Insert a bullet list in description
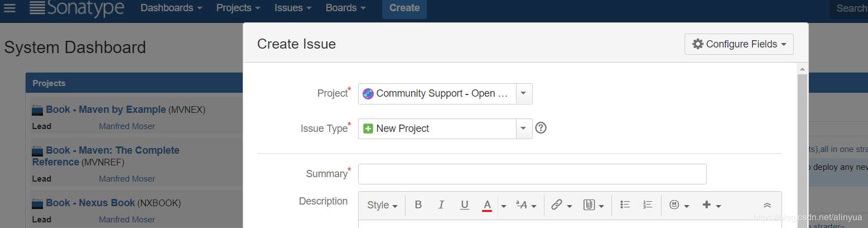Screen dimensions: 868x228 click(625, 205)
